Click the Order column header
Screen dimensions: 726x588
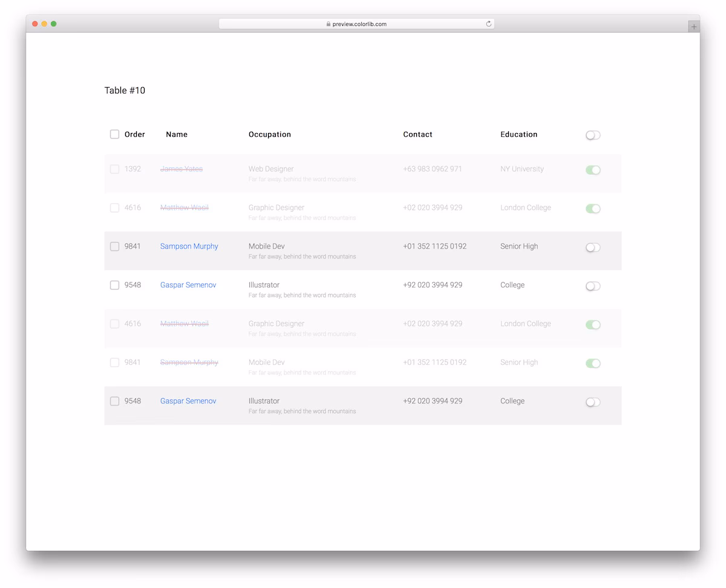[135, 134]
